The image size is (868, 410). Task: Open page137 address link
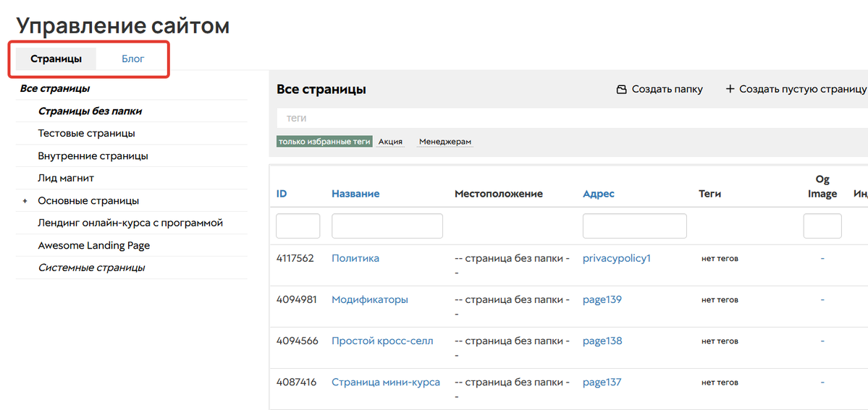tap(602, 383)
